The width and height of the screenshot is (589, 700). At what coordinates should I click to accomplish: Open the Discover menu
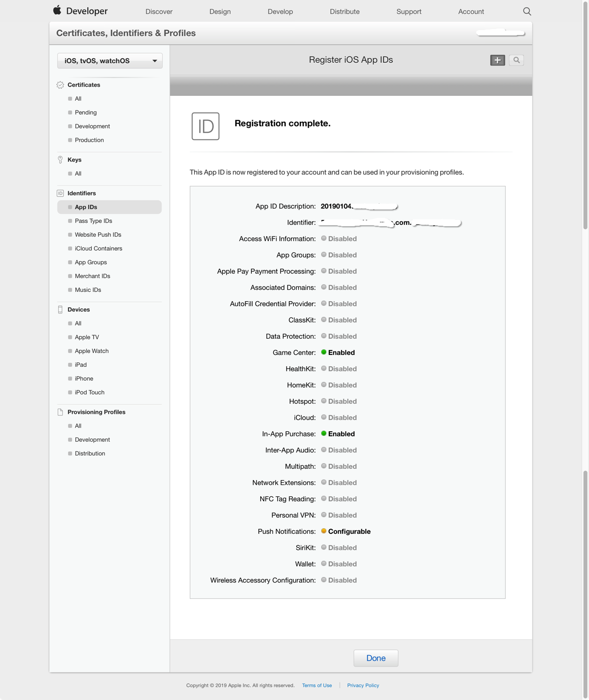159,11
